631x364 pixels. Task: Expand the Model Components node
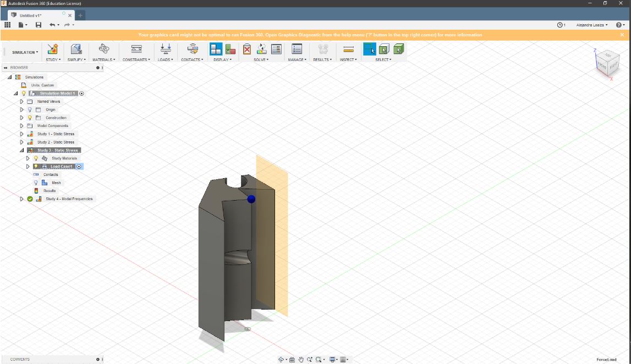[22, 126]
